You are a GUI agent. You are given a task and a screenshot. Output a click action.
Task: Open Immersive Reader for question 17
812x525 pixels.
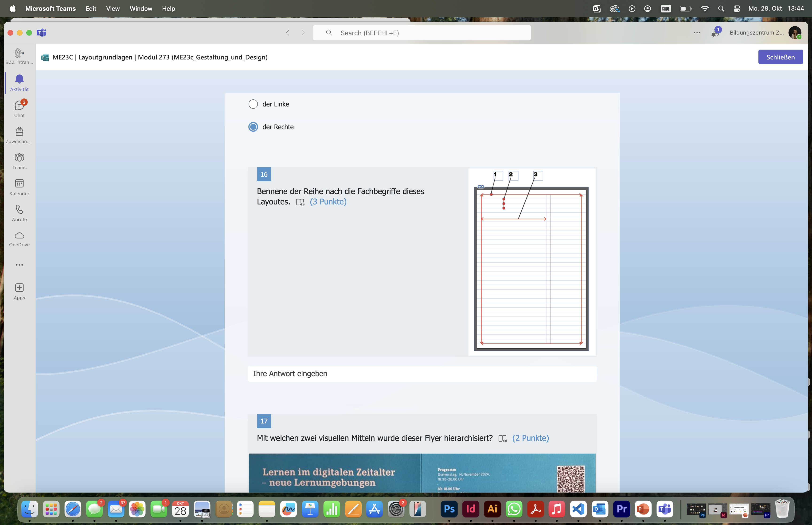point(503,439)
